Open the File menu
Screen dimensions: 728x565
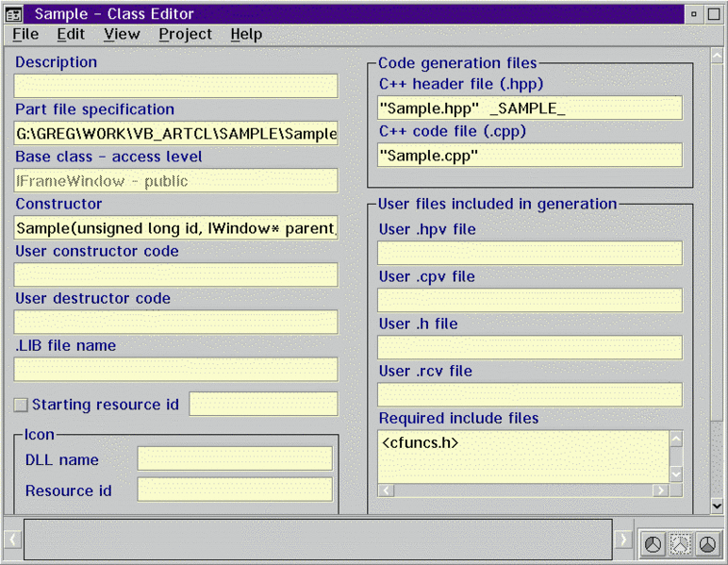25,34
